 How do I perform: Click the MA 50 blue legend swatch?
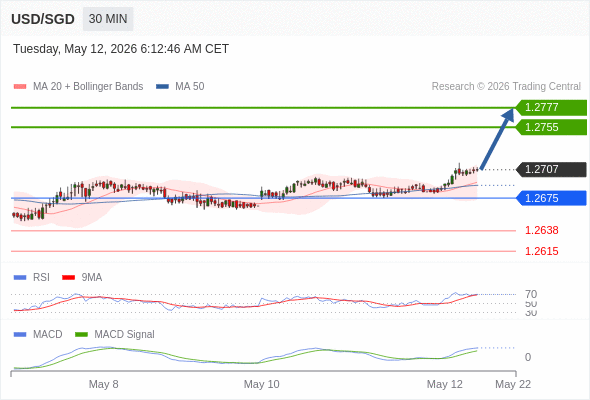[x=162, y=87]
